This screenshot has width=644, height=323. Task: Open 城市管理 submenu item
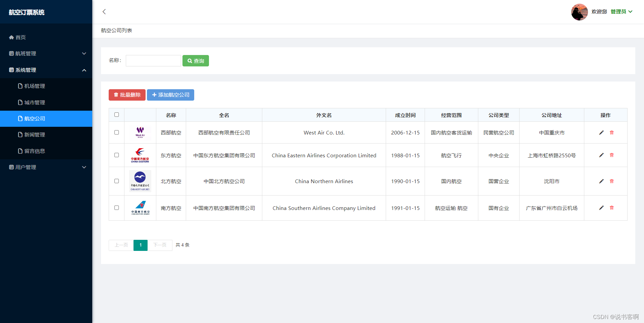(x=46, y=102)
